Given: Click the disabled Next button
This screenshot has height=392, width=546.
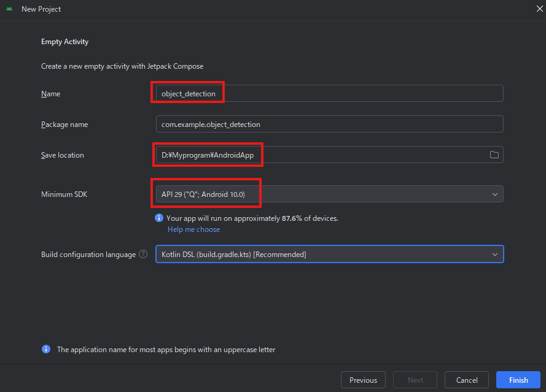Looking at the screenshot, I should tap(415, 380).
